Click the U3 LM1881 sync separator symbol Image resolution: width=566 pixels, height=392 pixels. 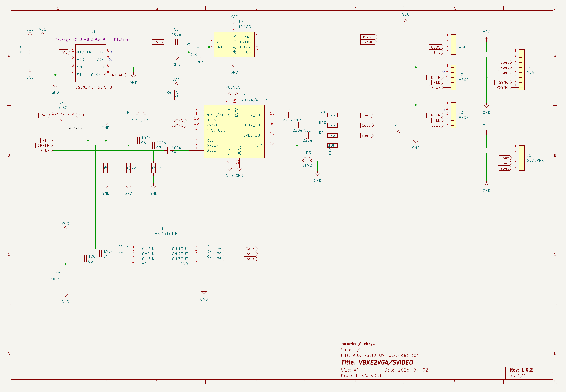234,44
